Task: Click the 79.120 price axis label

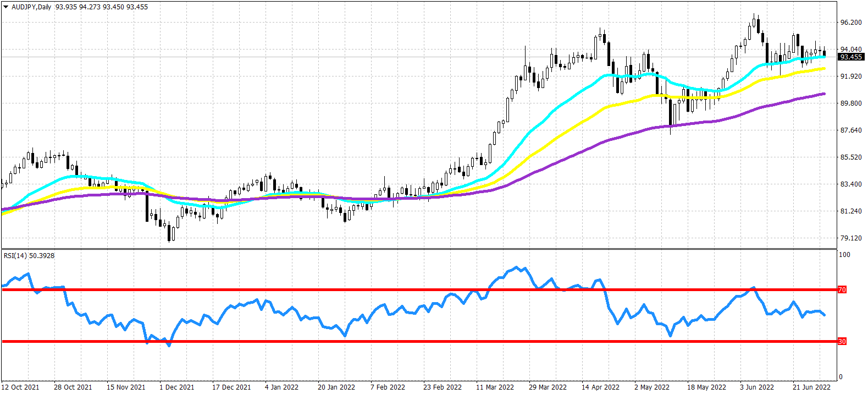Action: pos(851,238)
